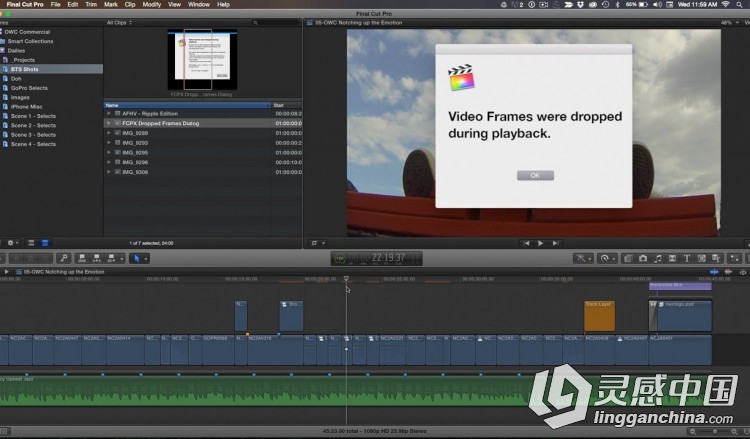
Task: Insert clip into timeline button
Action: (x=97, y=259)
